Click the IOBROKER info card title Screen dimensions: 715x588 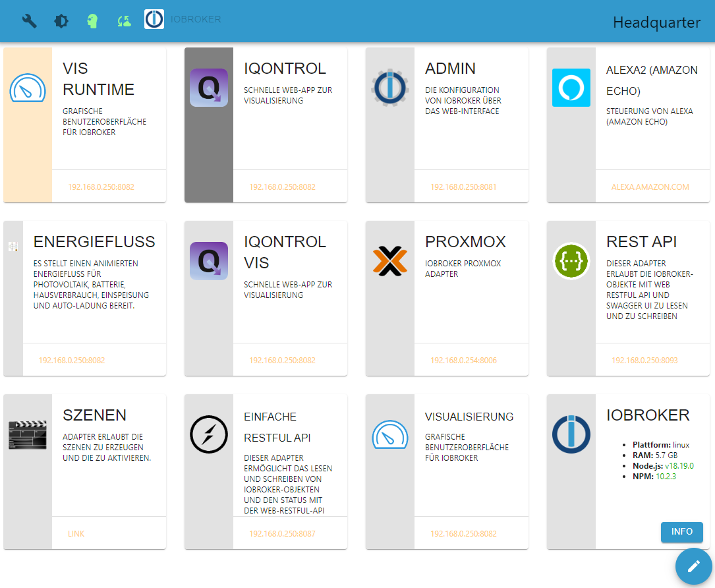pyautogui.click(x=648, y=415)
